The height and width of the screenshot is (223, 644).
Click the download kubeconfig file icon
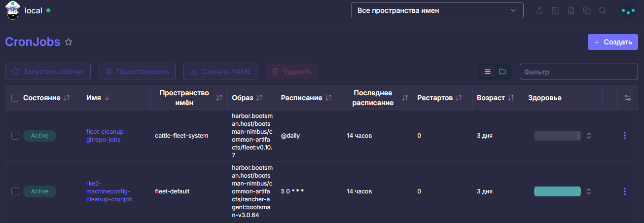point(571,10)
